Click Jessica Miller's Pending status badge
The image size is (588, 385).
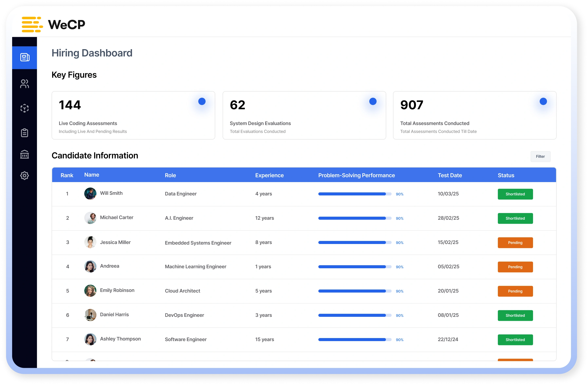point(515,243)
